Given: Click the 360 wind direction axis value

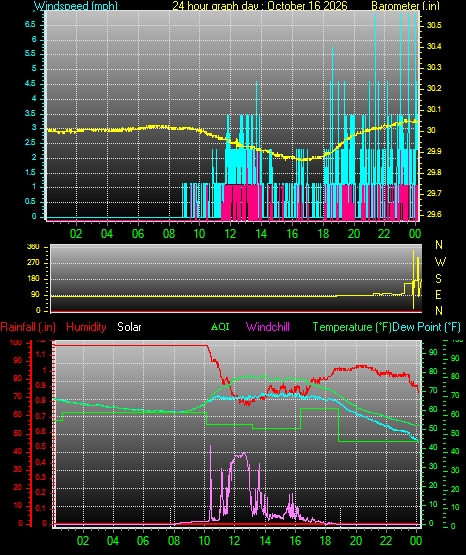Looking at the screenshot, I should [33, 247].
